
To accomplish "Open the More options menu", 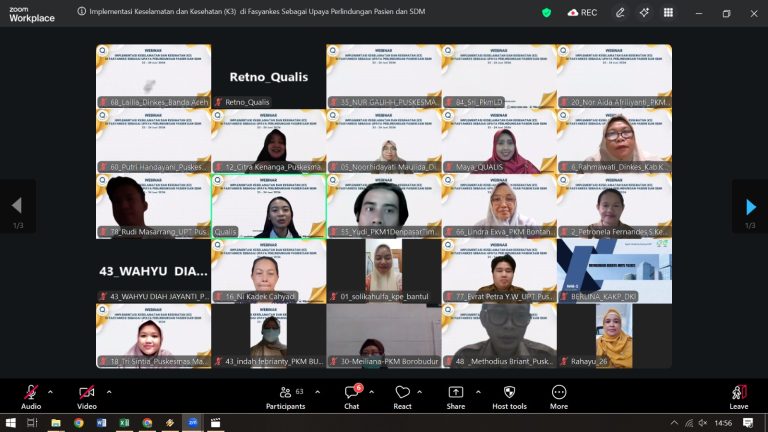I will pos(559,397).
